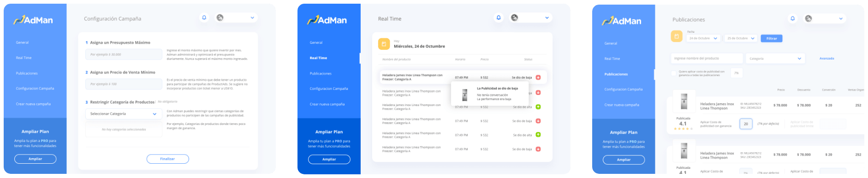
Task: Open the '25 de Octubre' date dropdown
Action: click(741, 38)
